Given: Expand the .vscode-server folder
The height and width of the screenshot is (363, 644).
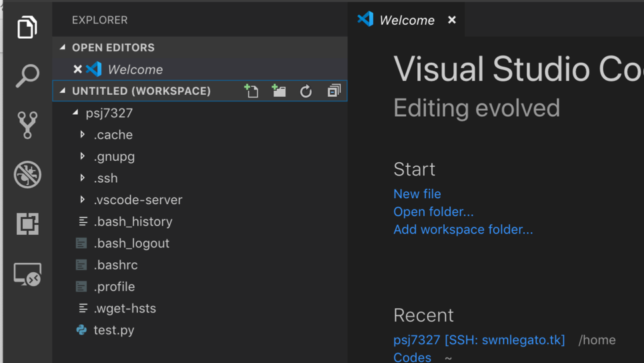Looking at the screenshot, I should [x=83, y=200].
